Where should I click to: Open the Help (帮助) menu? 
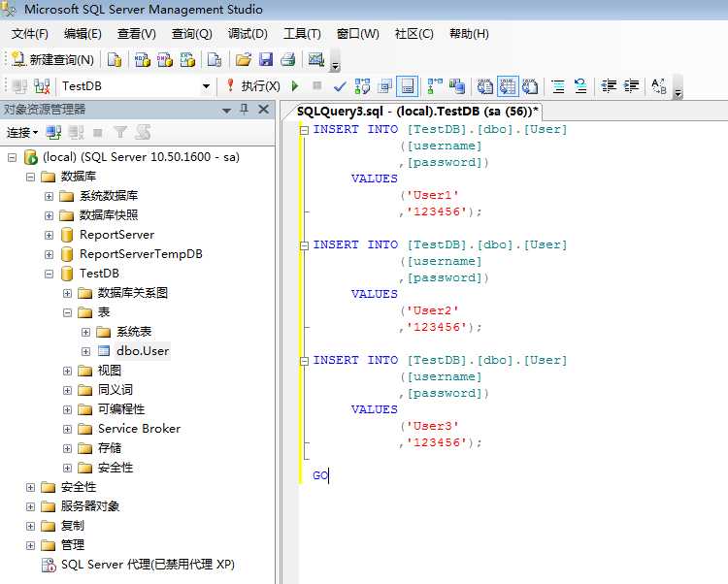click(469, 34)
